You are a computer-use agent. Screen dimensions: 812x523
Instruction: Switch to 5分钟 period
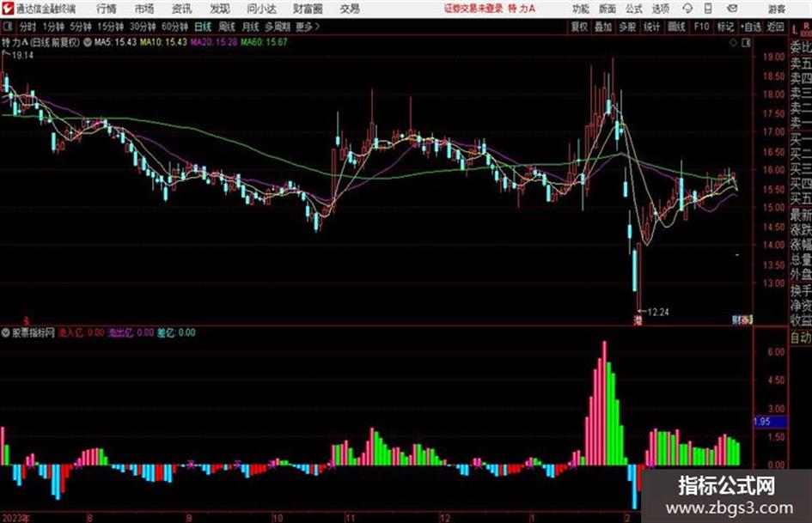tap(81, 27)
